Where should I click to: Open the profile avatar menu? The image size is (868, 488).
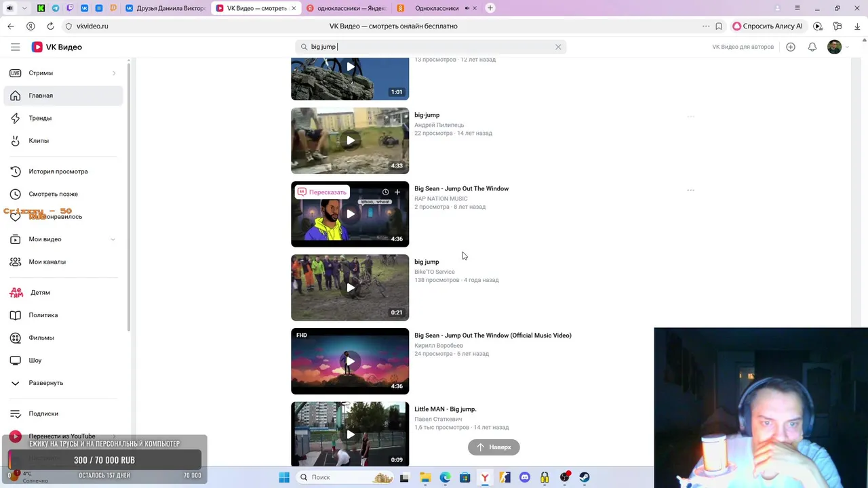click(835, 47)
